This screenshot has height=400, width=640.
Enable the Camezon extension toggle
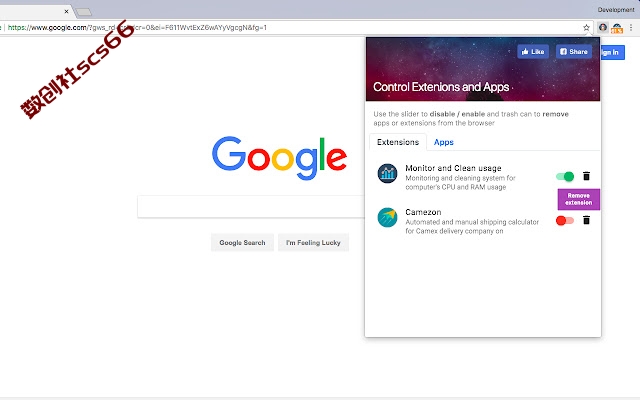tap(565, 220)
